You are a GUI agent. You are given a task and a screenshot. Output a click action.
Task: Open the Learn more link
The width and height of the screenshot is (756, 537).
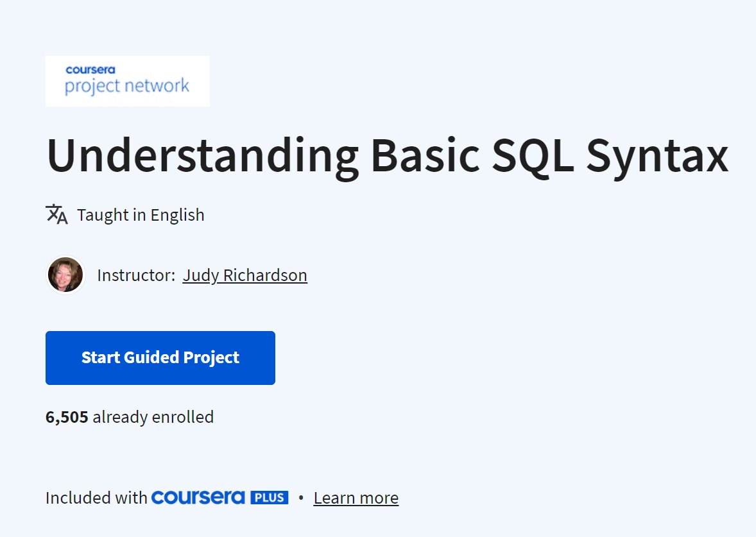coord(356,497)
